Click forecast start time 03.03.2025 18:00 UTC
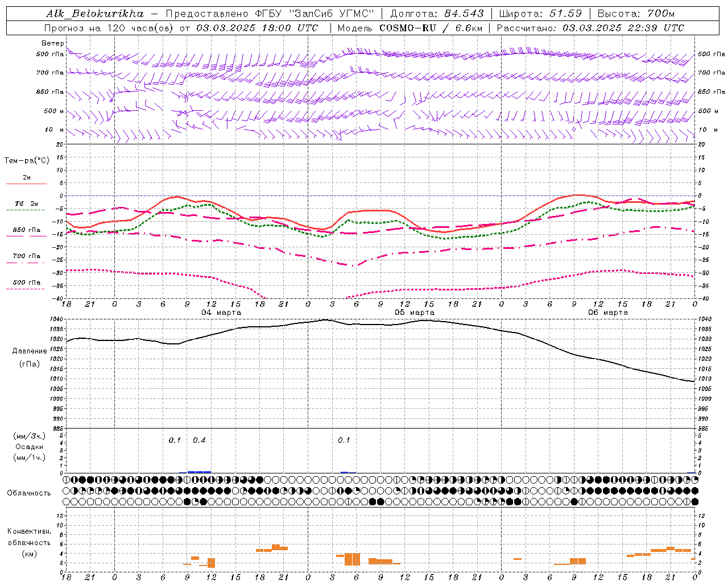 pyautogui.click(x=257, y=28)
